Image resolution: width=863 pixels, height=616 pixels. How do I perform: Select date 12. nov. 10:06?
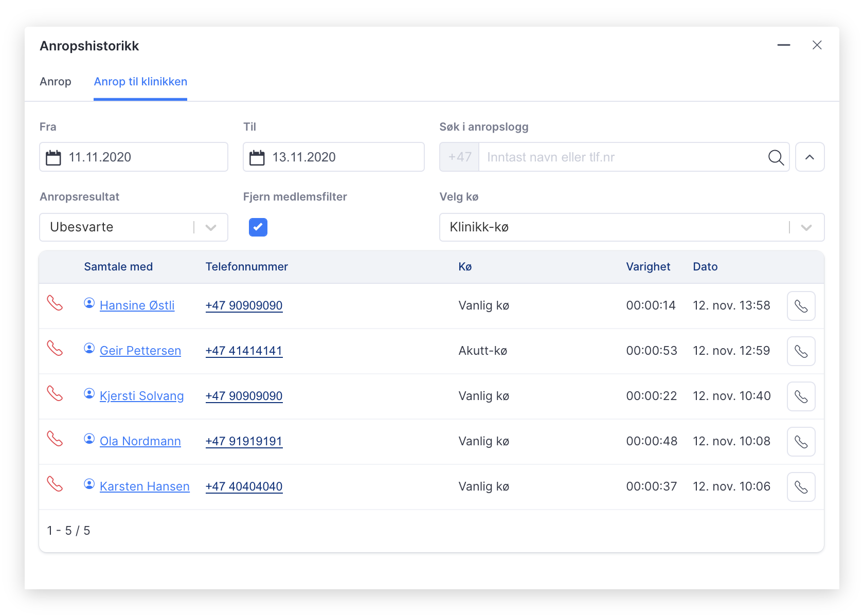coord(731,486)
